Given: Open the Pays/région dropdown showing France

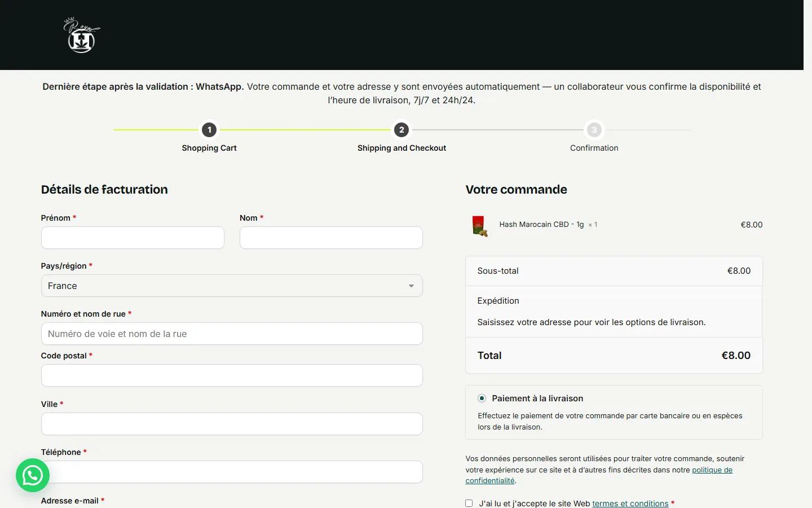Looking at the screenshot, I should (x=232, y=286).
